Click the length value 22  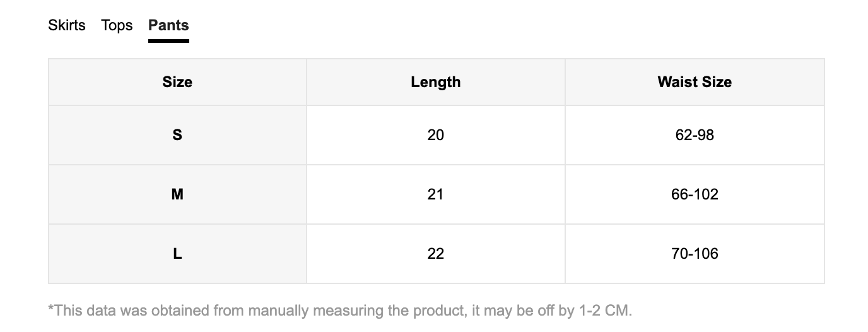click(435, 254)
